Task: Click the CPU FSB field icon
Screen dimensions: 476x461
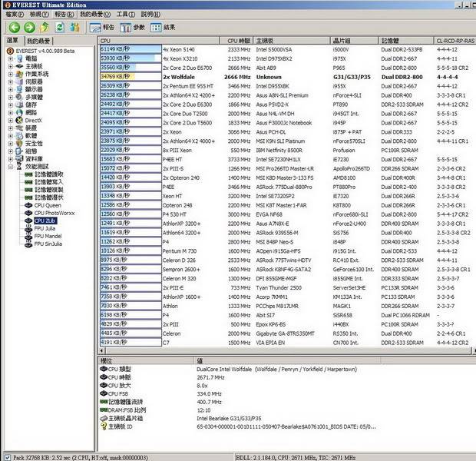Action: [104, 393]
